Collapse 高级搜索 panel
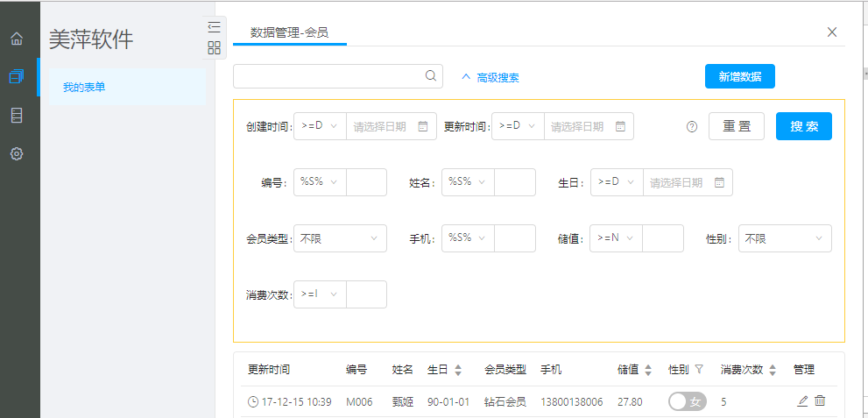Viewport: 868px width, 418px height. point(490,77)
